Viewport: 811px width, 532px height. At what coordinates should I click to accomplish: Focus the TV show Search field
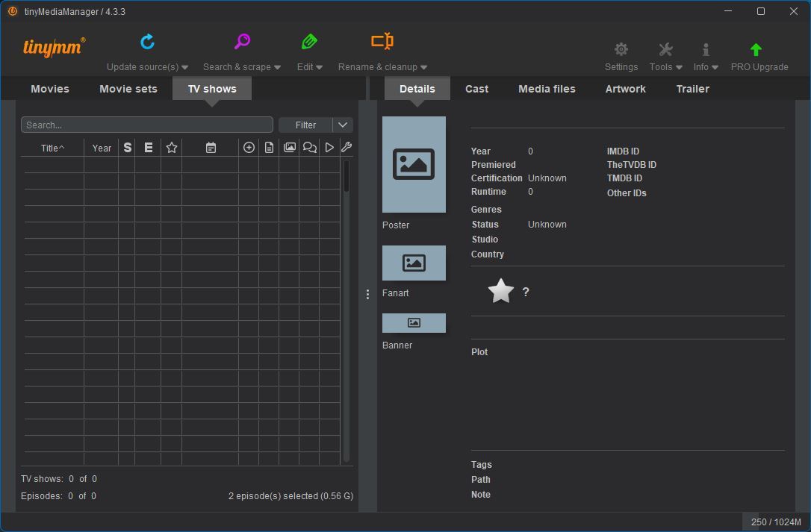coord(147,125)
